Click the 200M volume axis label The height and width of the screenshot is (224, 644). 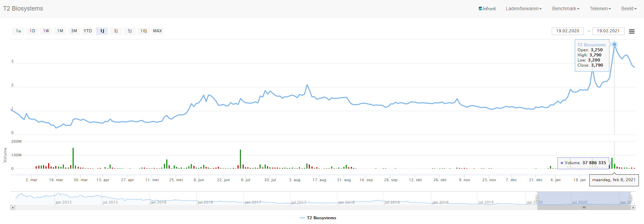tap(16, 141)
